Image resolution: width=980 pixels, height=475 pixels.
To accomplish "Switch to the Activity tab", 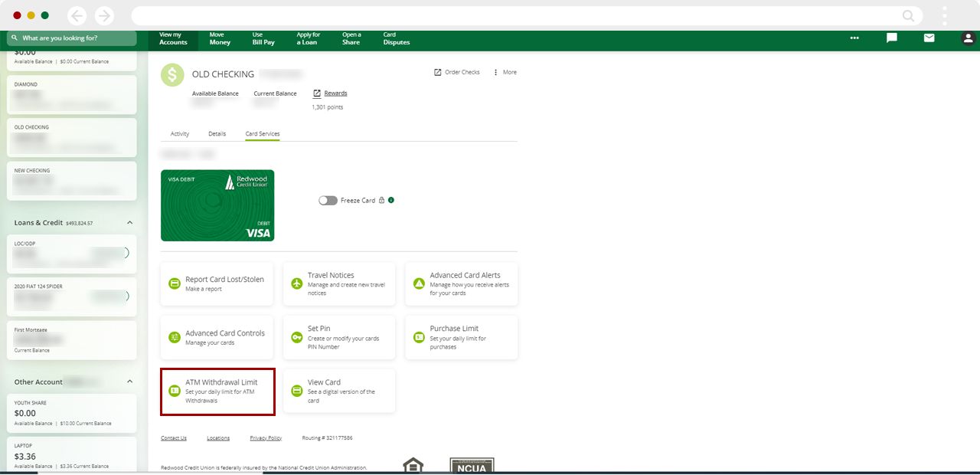I will click(x=180, y=134).
